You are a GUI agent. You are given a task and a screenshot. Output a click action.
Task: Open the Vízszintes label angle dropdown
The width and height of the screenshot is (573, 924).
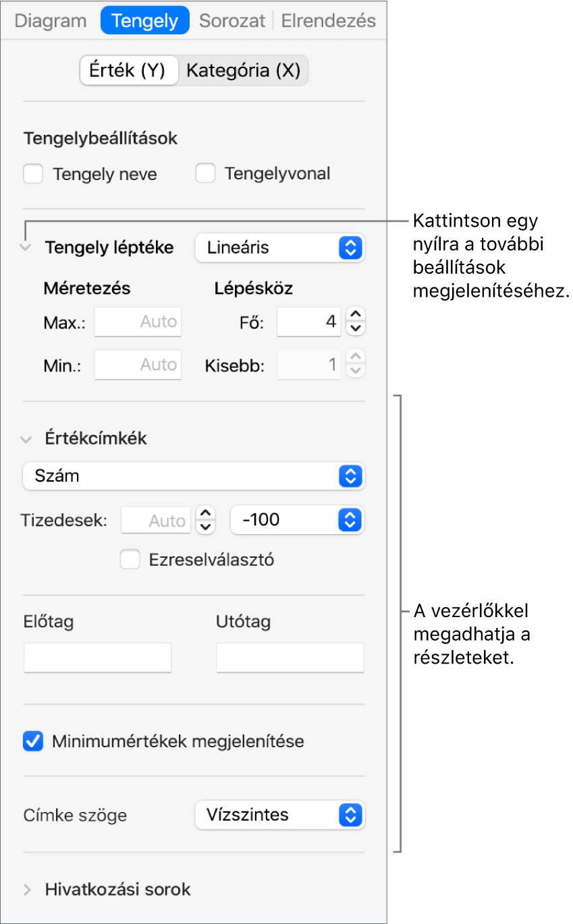click(280, 815)
